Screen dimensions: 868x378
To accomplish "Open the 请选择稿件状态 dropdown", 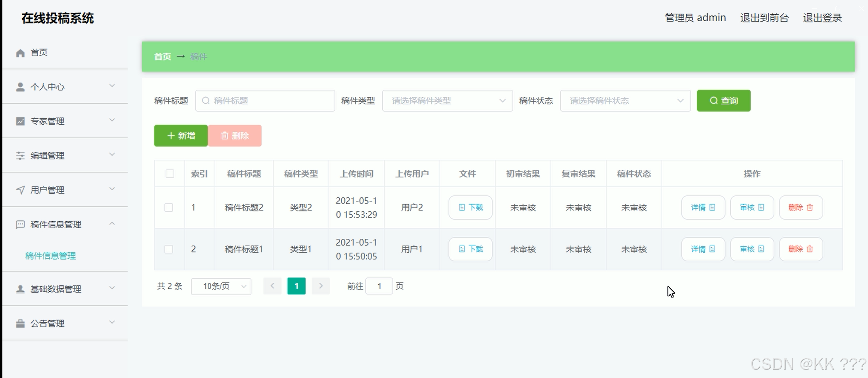I will tap(625, 100).
